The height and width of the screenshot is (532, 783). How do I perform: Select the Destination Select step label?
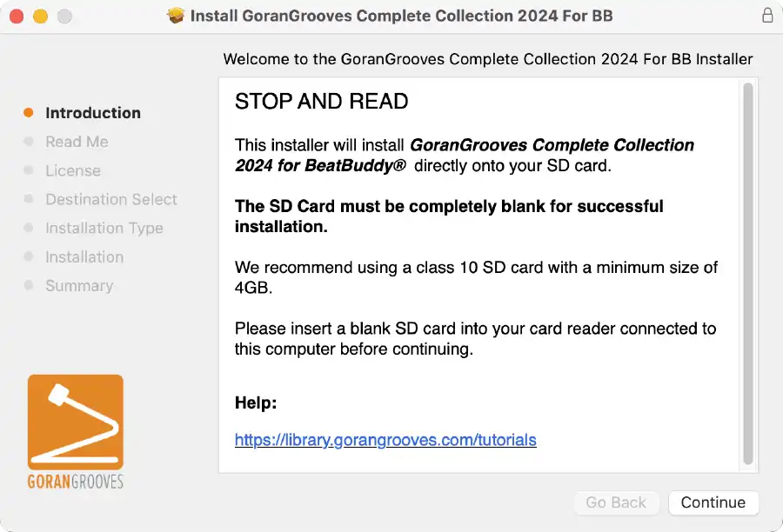click(111, 199)
